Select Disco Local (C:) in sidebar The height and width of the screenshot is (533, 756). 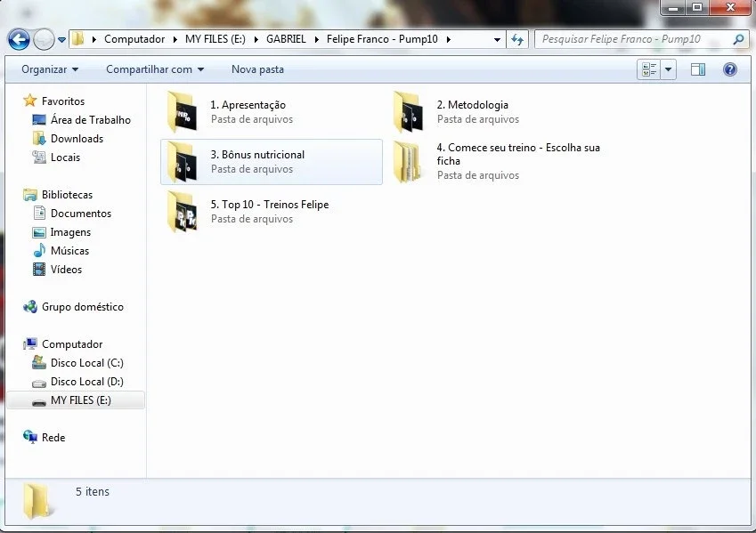(x=86, y=363)
